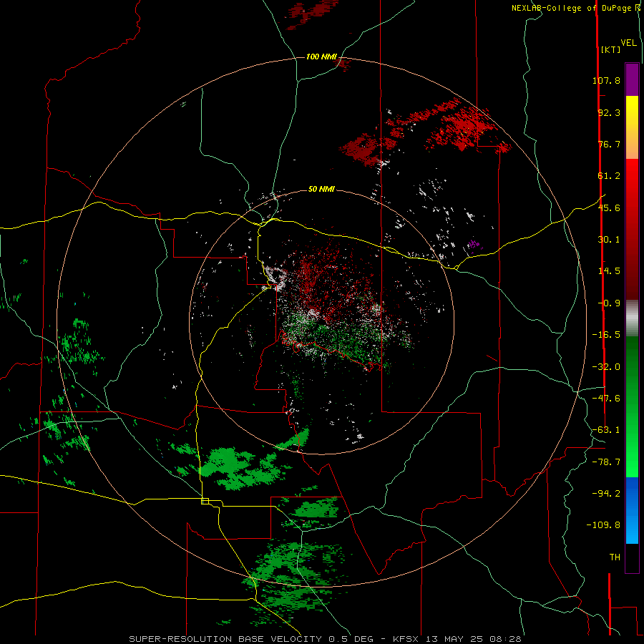Viewport: 644px width, 644px height.
Task: Click the -0.9 legend value
Action: (609, 303)
